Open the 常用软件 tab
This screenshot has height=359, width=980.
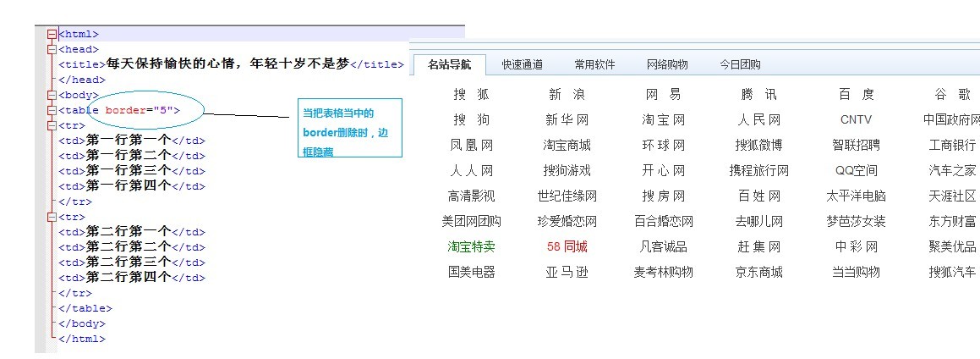click(x=594, y=64)
